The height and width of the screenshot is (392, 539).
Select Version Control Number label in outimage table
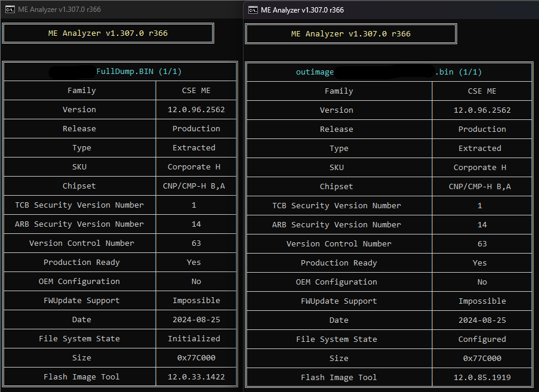coord(338,244)
